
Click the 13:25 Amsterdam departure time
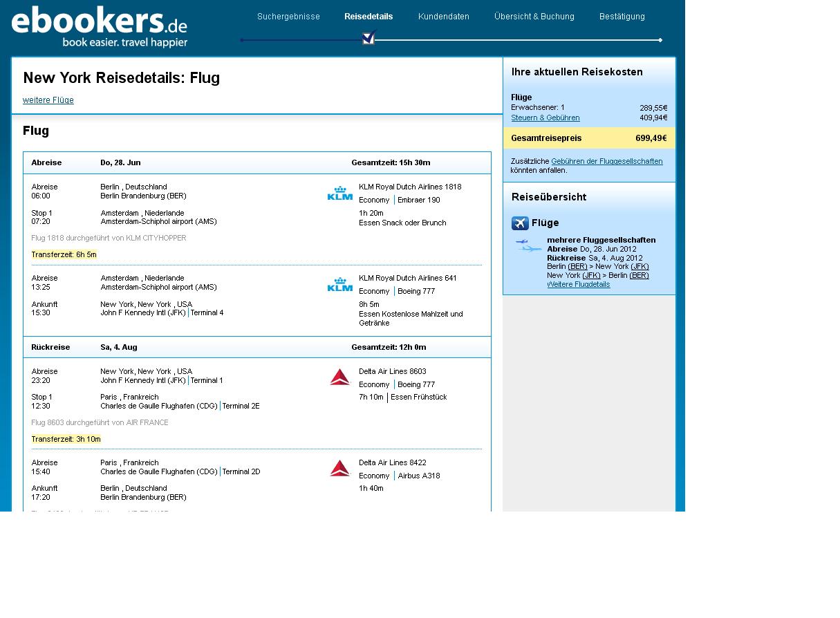pos(41,287)
